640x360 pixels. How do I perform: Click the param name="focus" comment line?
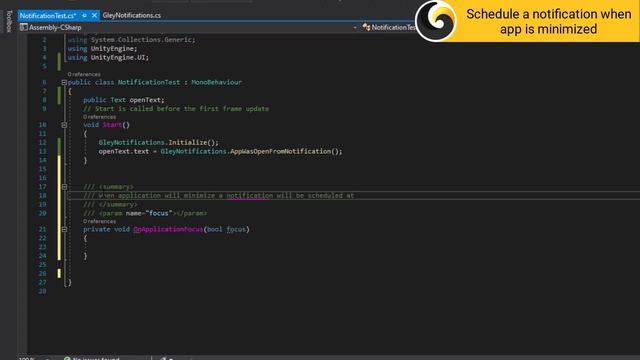(x=145, y=213)
